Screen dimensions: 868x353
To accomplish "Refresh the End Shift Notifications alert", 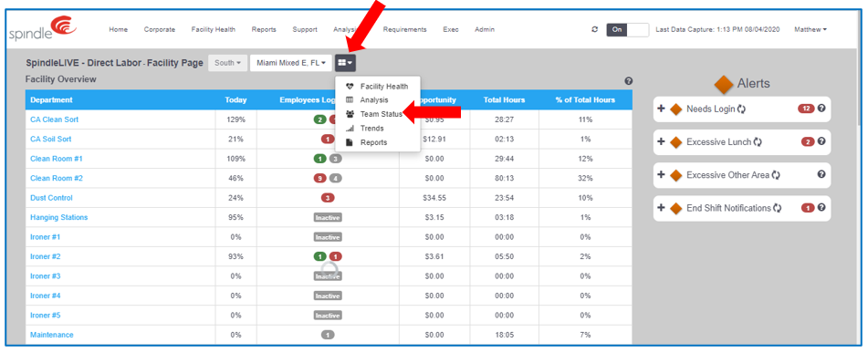I will [778, 209].
